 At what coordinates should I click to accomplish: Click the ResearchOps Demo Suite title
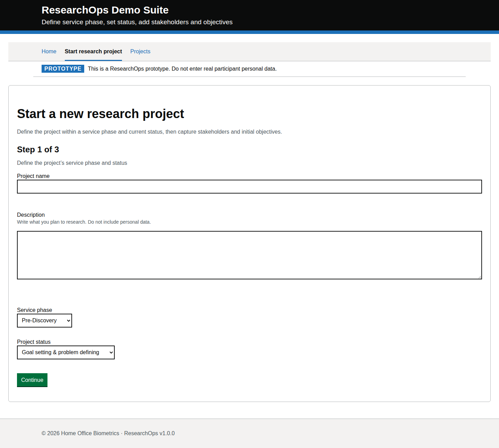coord(105,10)
